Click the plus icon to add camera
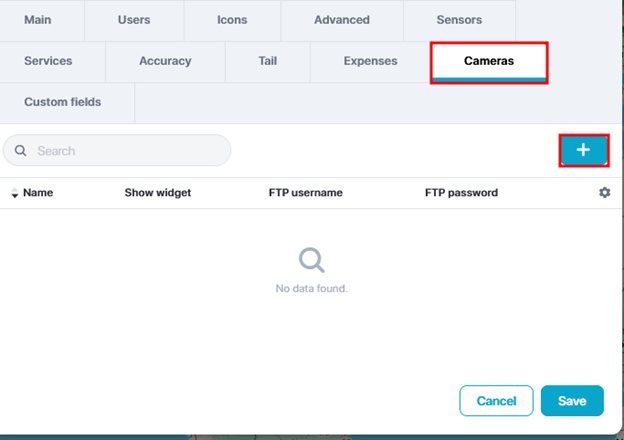This screenshot has width=624, height=440. pos(584,150)
